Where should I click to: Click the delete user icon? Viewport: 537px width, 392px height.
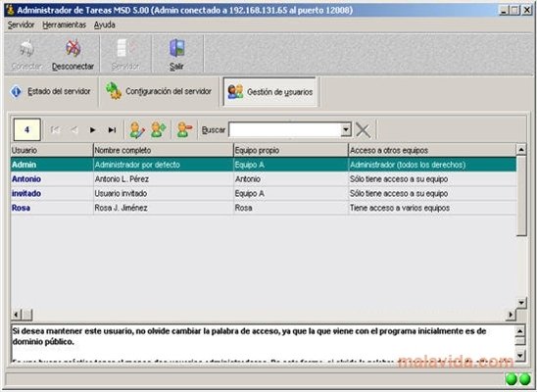click(x=184, y=129)
